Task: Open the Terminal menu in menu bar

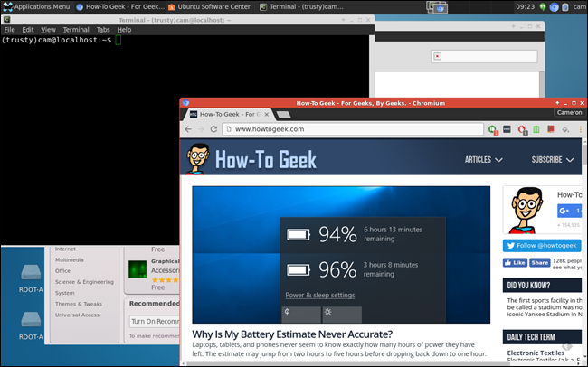Action: [76, 30]
